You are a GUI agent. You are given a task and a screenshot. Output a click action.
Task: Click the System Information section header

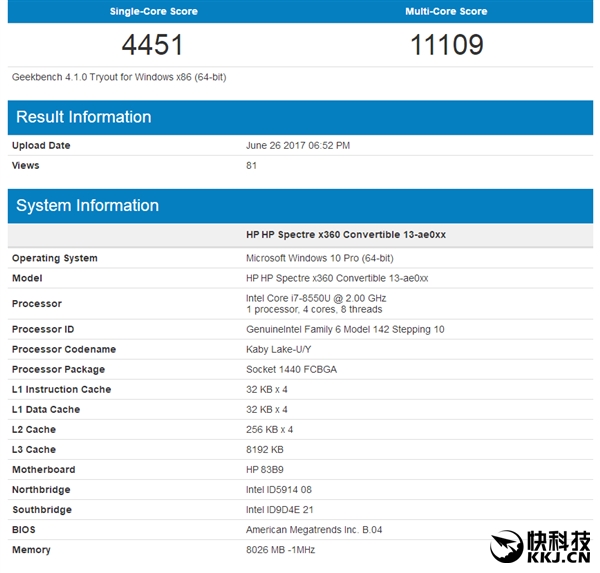(300, 206)
